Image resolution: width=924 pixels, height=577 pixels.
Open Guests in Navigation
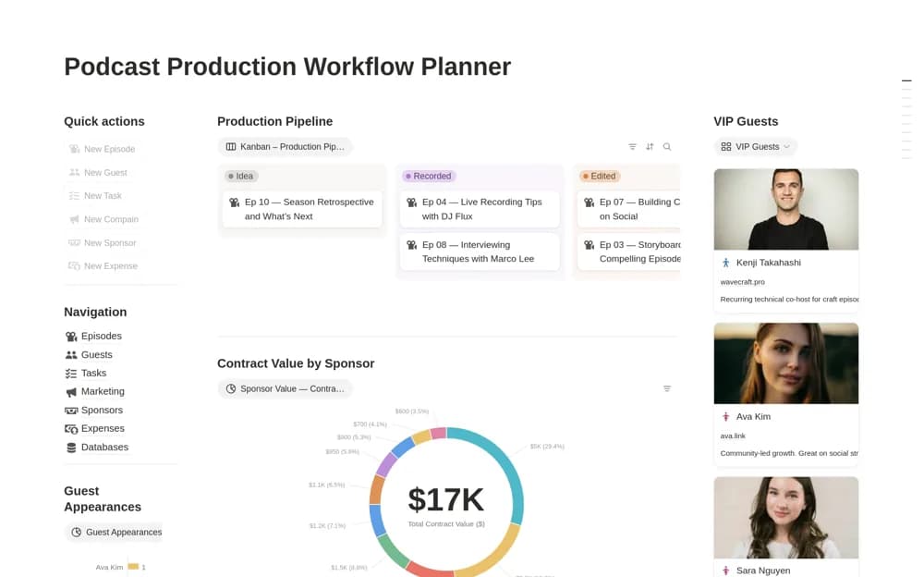point(89,354)
